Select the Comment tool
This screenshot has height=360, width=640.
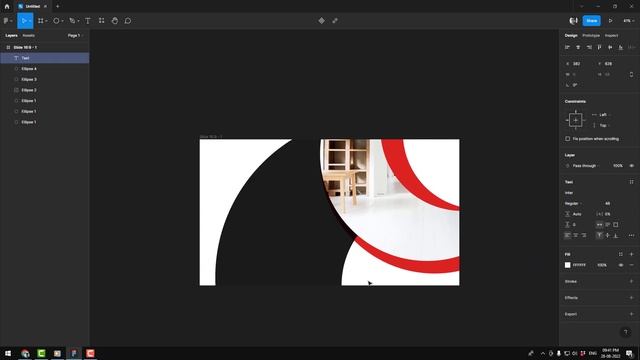pos(128,21)
